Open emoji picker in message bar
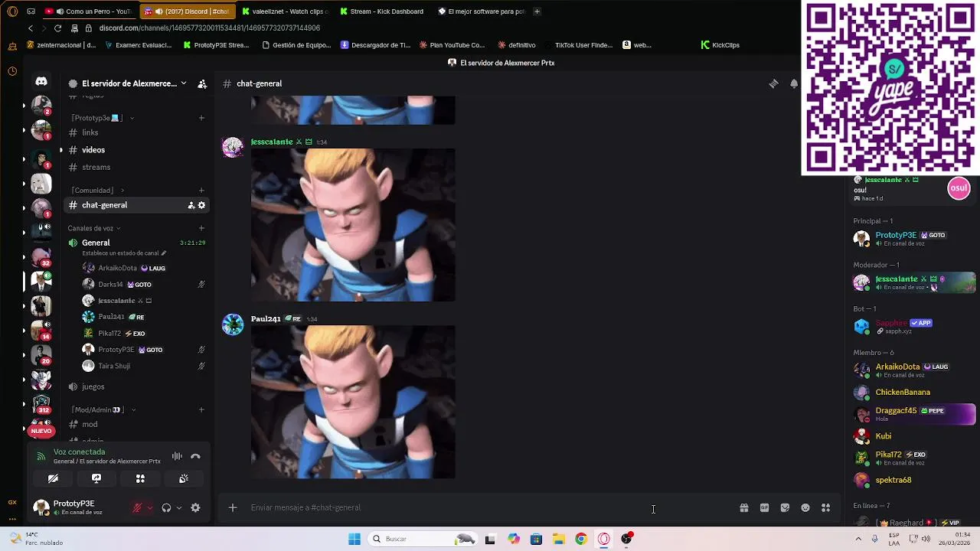 805,507
